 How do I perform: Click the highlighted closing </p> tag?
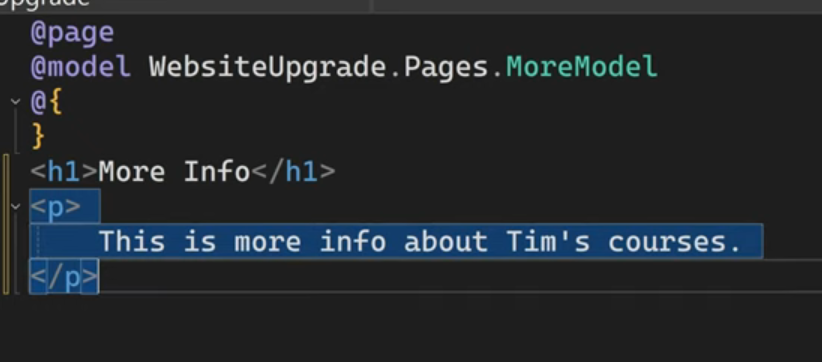tap(64, 277)
